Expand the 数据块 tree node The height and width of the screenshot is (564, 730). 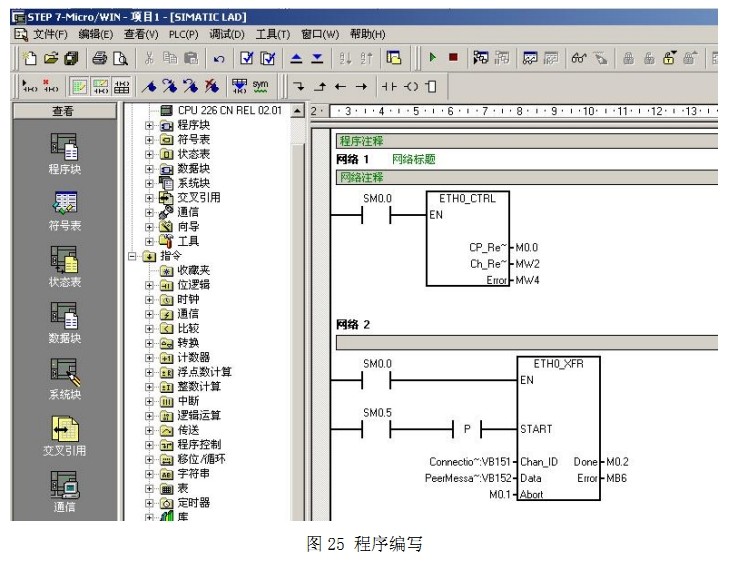149,169
